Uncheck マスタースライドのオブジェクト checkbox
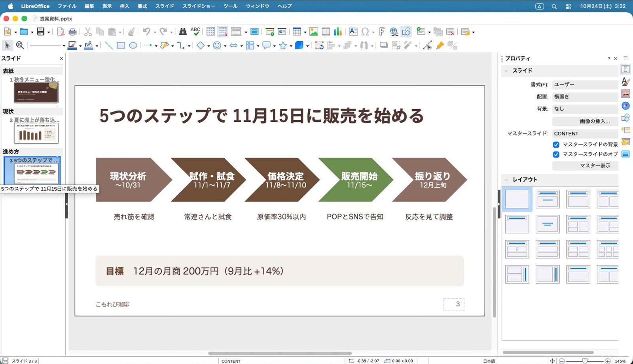Screen dimensions: 633x364 [556, 154]
